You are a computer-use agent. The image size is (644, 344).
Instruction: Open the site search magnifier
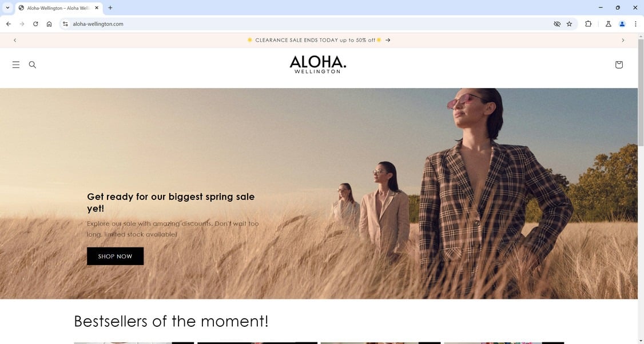click(33, 65)
